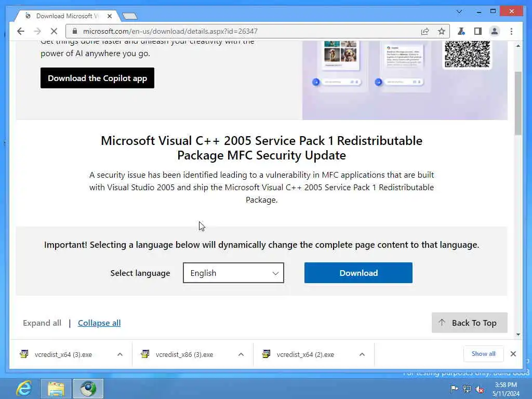
Task: Open the browser side panel
Action: tap(478, 32)
